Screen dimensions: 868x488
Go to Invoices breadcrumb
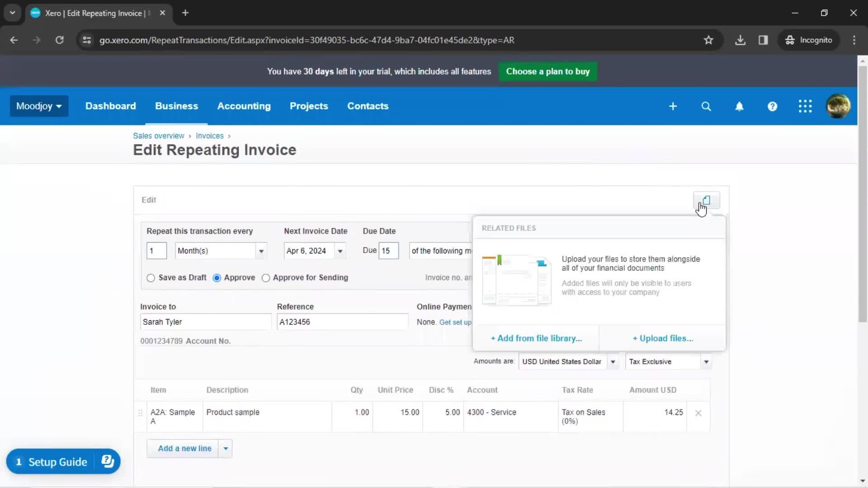209,136
